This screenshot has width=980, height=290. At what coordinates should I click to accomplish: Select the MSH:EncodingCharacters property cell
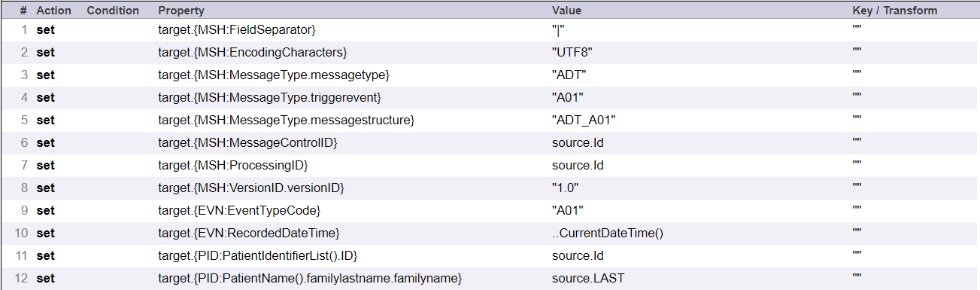tap(252, 53)
